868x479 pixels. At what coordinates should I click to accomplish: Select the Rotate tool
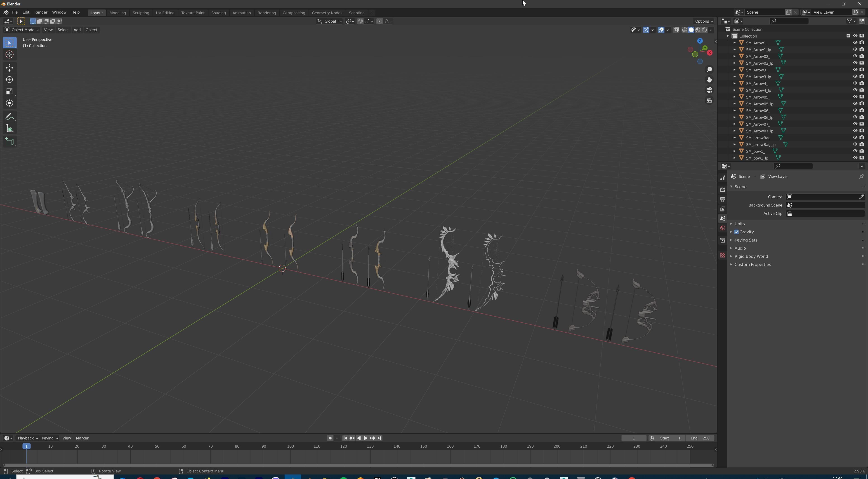pos(9,80)
